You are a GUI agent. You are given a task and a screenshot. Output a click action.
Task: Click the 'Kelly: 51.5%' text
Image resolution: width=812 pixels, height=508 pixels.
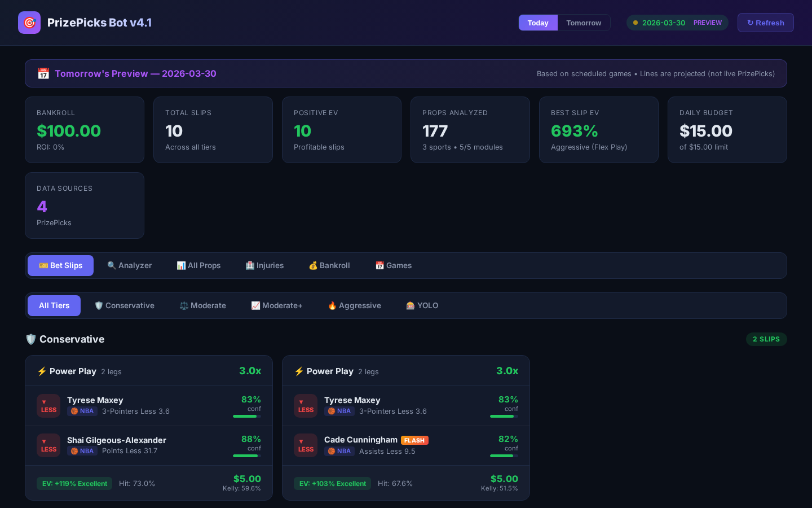500,489
